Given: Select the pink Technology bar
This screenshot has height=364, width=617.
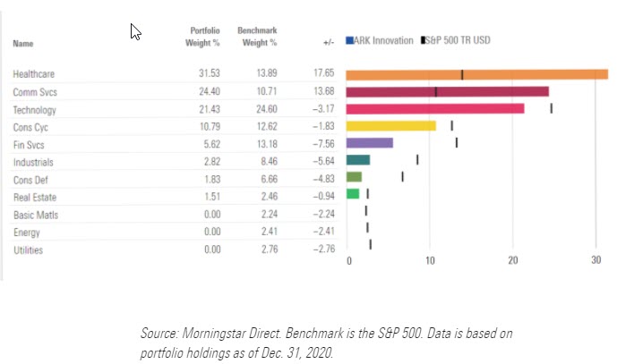Looking at the screenshot, I should click(x=434, y=108).
